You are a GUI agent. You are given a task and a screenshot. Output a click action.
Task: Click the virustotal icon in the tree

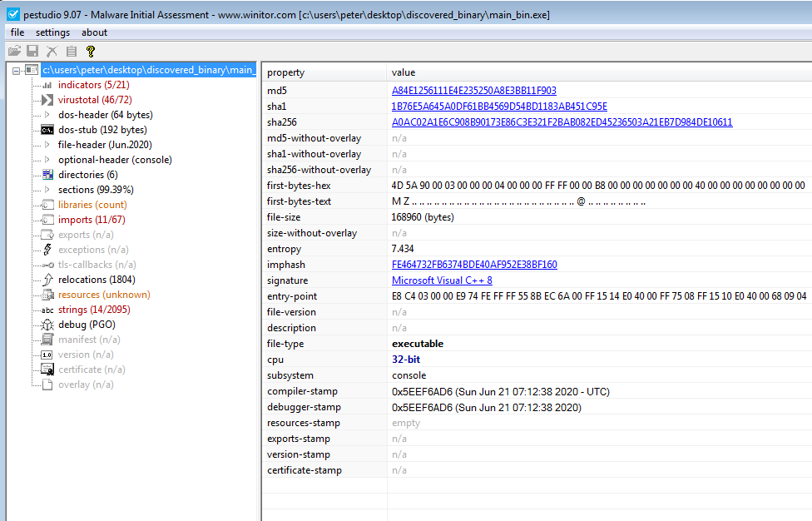click(47, 100)
